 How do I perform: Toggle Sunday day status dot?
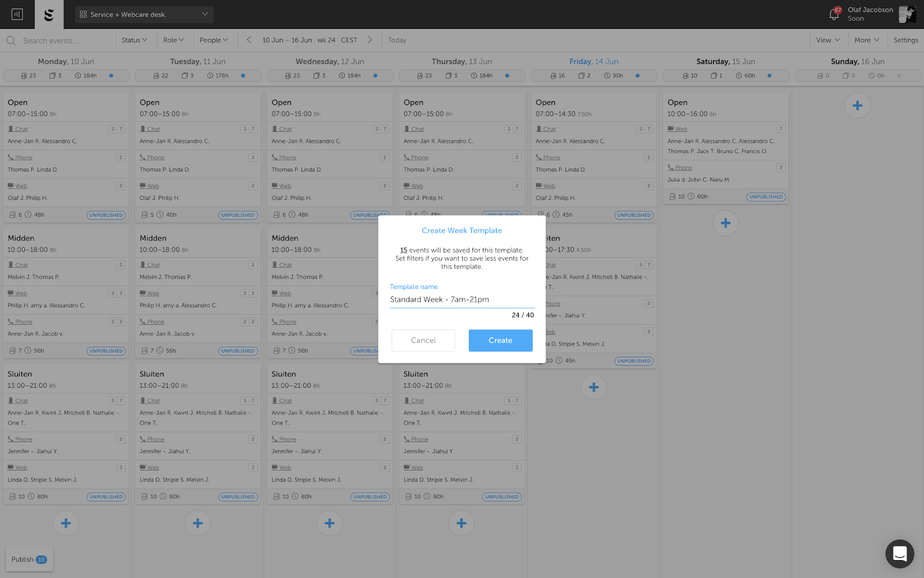[x=899, y=76]
